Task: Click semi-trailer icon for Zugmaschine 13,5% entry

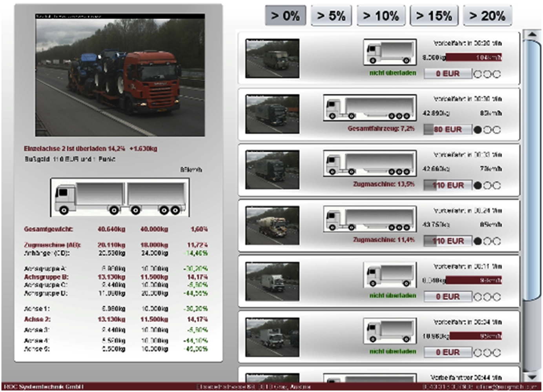Action: tap(370, 164)
